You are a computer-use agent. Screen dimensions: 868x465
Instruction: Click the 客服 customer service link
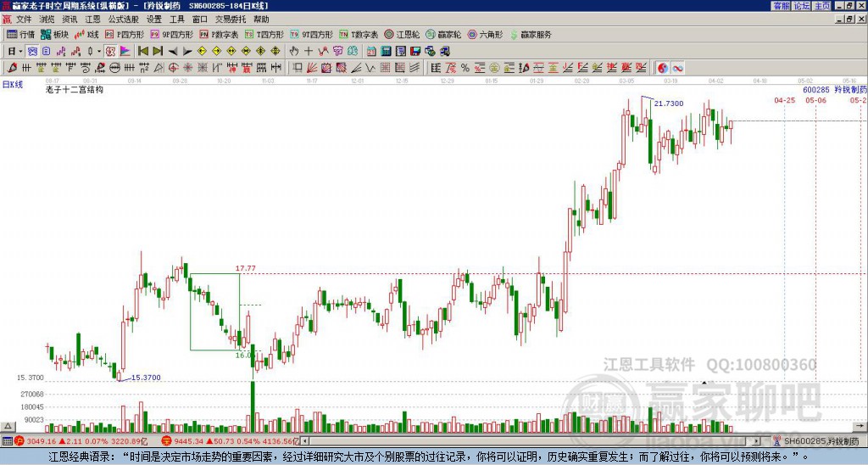click(782, 6)
